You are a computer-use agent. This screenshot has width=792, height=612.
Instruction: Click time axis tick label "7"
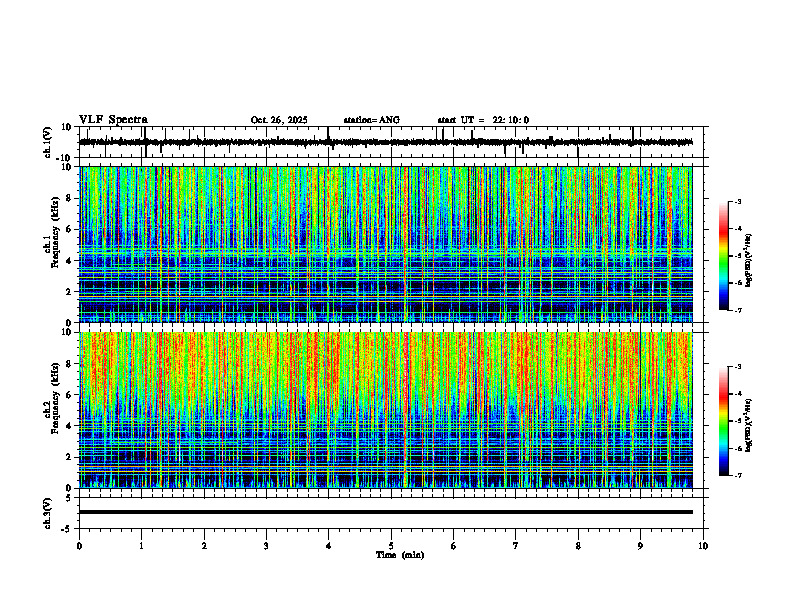coord(516,546)
